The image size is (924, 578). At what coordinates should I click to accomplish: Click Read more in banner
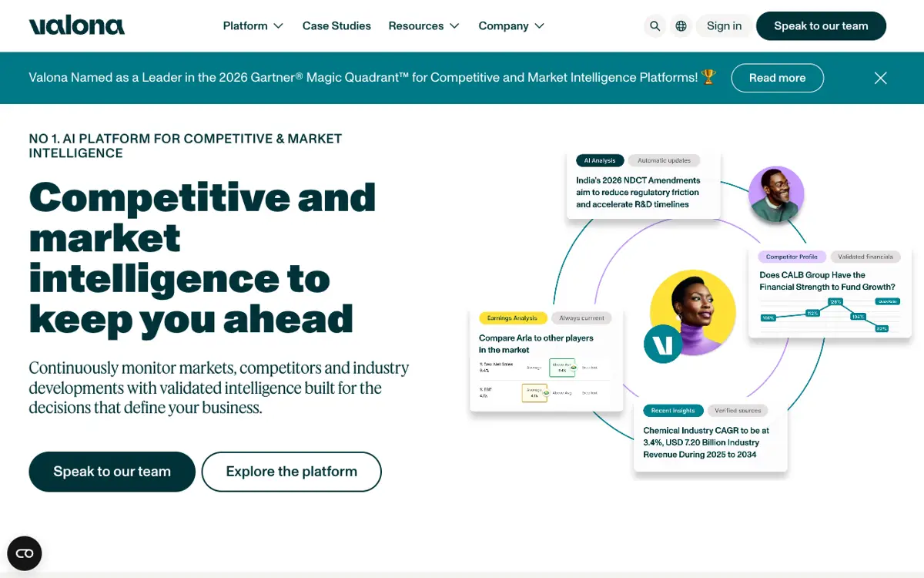click(x=777, y=78)
